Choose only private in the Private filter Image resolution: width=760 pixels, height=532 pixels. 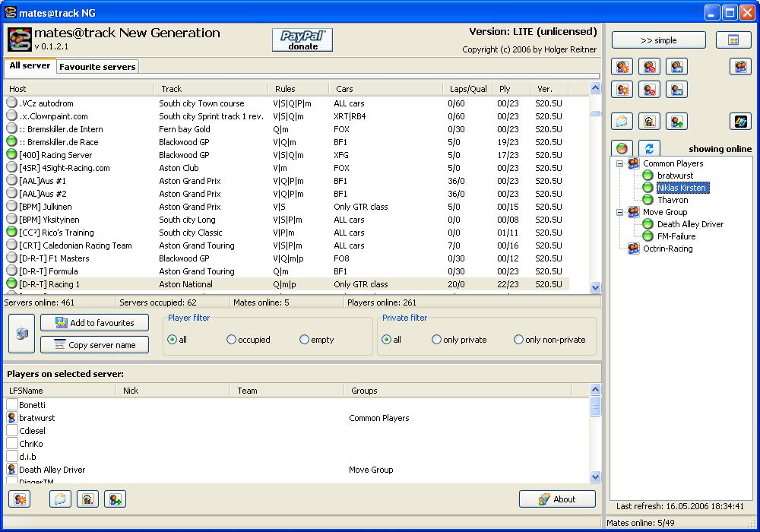click(x=436, y=340)
